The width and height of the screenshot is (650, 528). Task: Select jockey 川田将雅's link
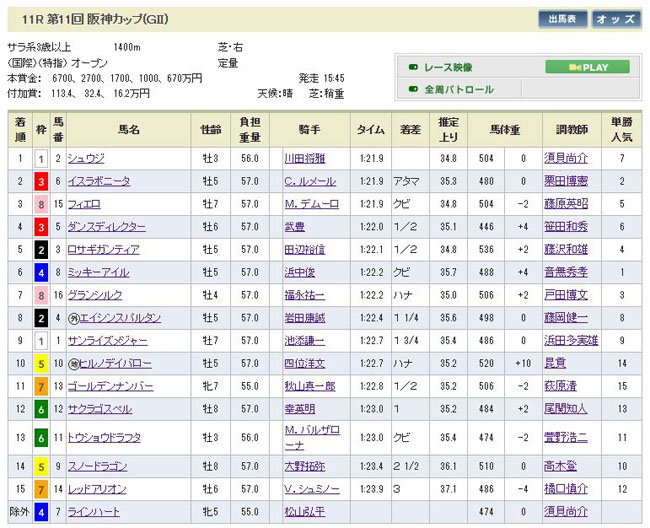(x=305, y=158)
